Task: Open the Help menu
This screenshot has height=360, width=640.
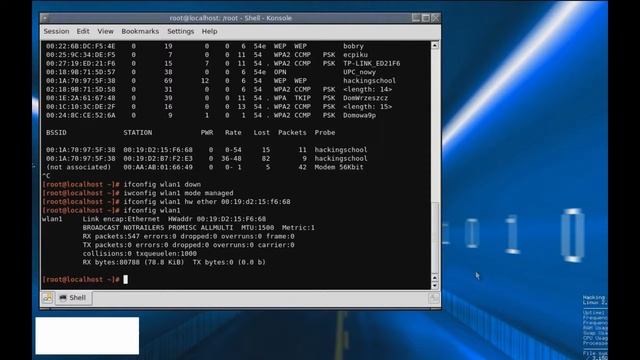Action: (209, 31)
